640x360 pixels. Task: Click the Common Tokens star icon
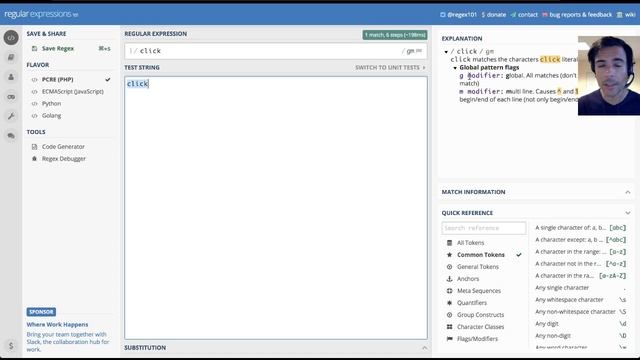449,255
